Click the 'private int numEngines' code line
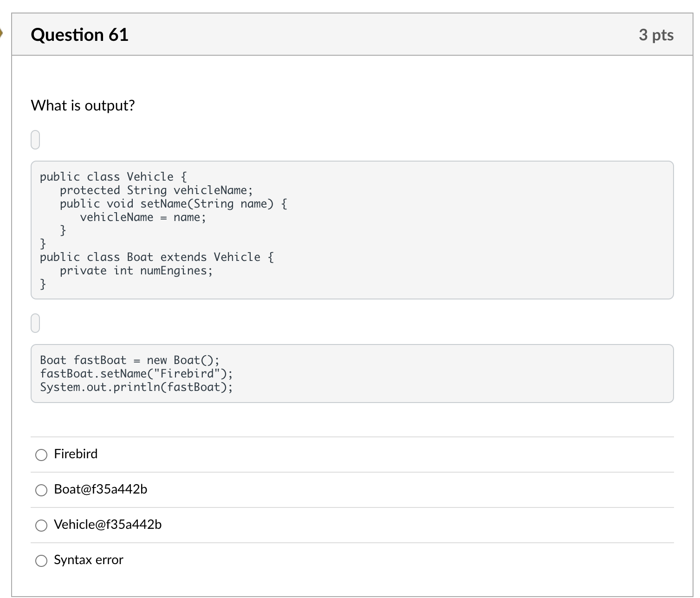 pos(136,271)
